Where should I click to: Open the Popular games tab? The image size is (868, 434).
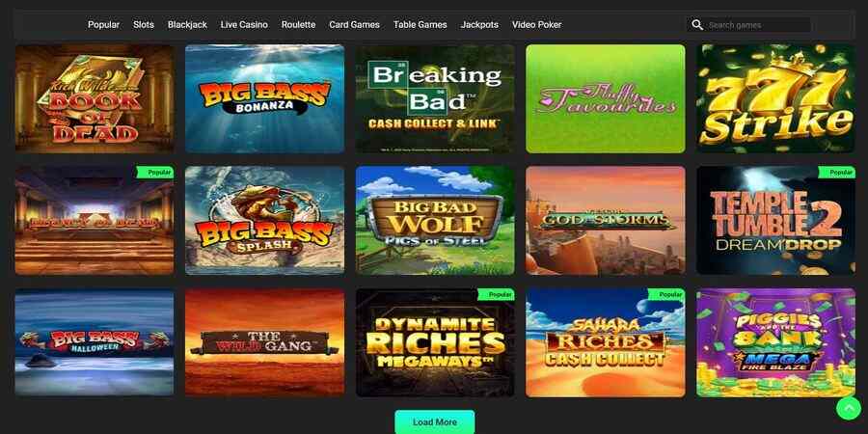pos(103,25)
